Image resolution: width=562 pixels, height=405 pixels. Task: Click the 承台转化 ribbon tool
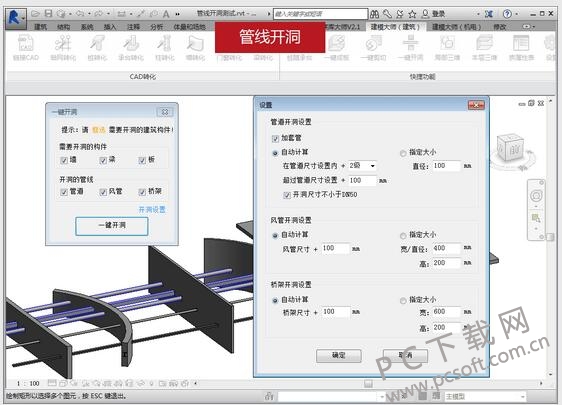pos(131,48)
